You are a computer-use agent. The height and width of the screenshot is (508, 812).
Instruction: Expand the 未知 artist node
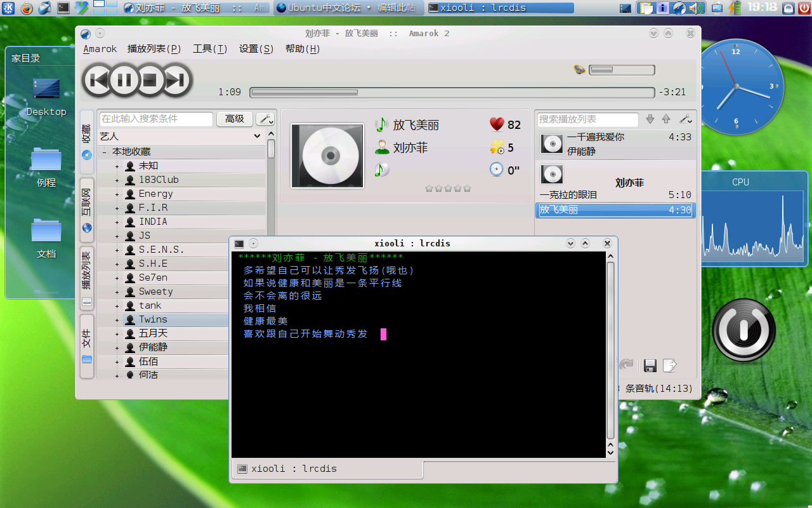point(117,166)
